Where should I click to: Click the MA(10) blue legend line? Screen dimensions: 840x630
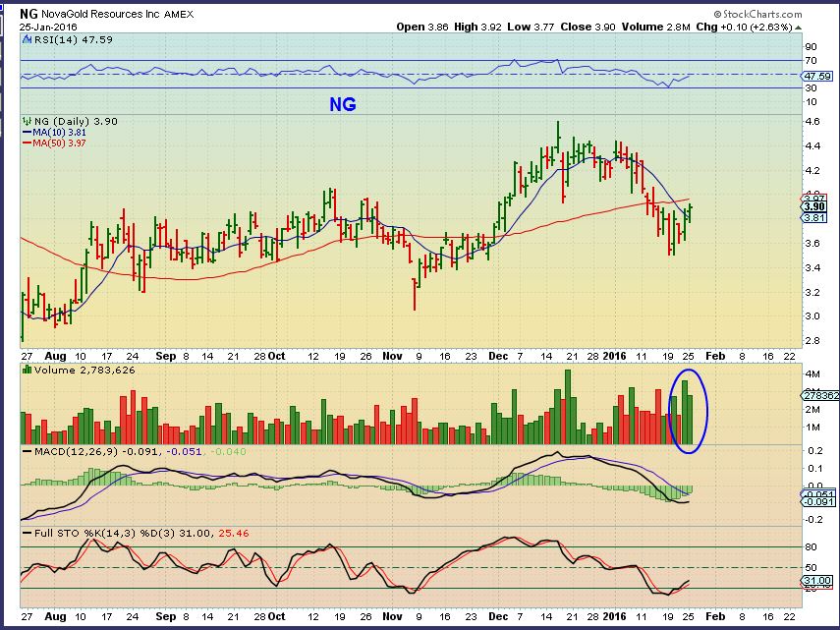tap(27, 132)
